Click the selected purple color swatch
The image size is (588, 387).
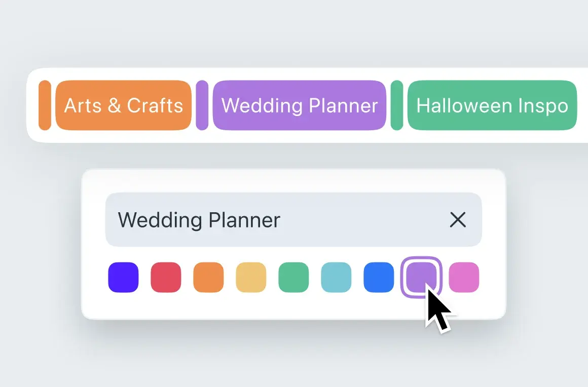point(421,276)
